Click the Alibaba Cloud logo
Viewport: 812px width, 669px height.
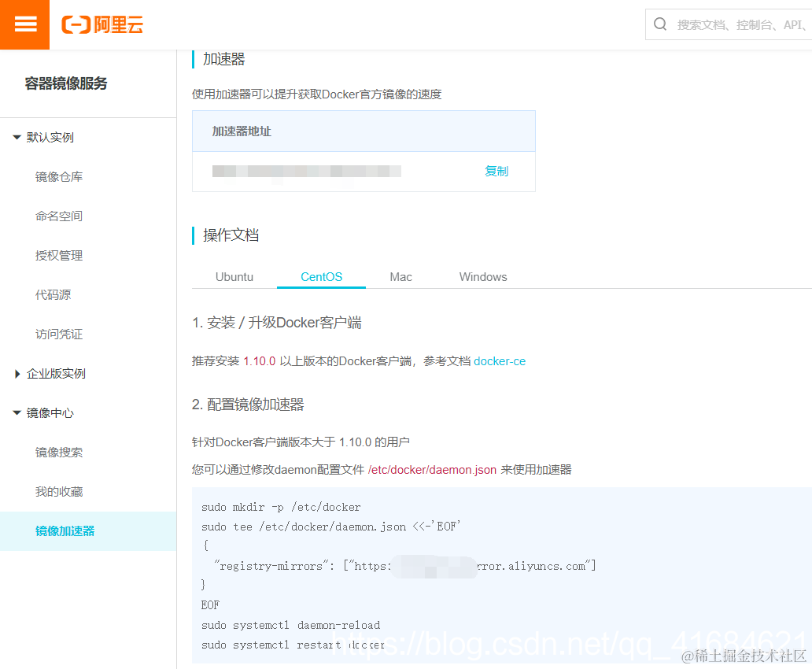pyautogui.click(x=102, y=24)
